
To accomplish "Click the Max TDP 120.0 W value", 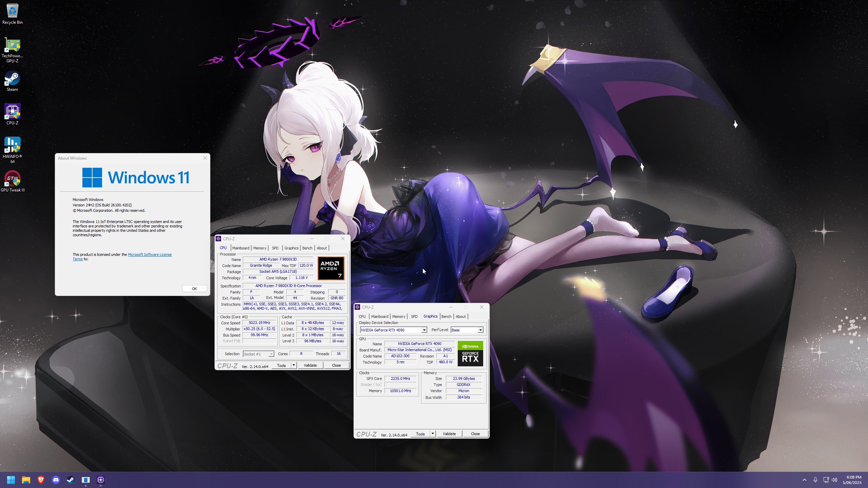I will (x=306, y=266).
